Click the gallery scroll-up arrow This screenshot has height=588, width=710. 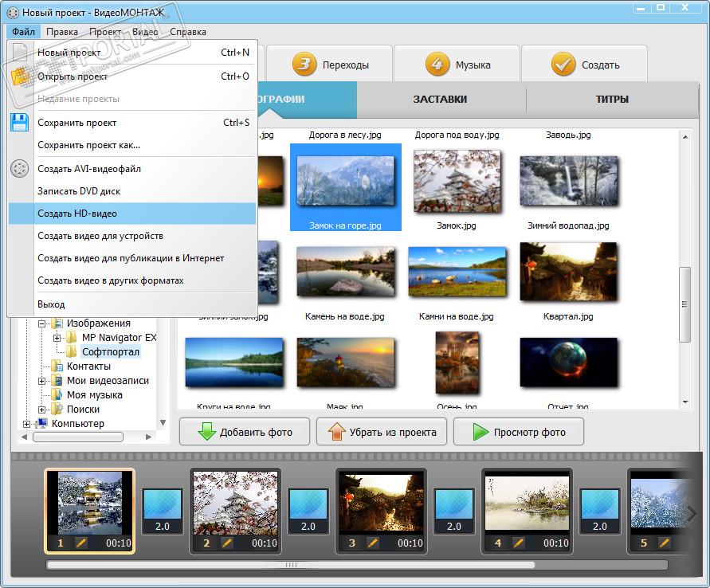click(685, 137)
